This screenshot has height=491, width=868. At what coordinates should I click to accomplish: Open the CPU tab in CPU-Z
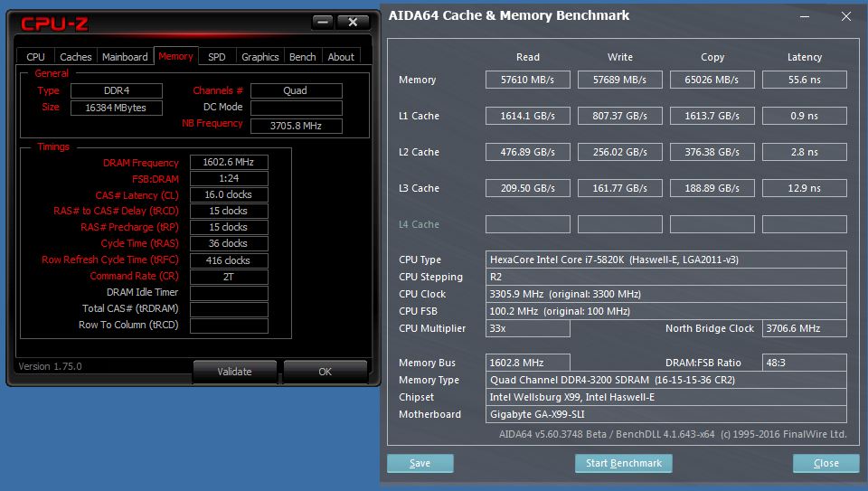coord(35,57)
